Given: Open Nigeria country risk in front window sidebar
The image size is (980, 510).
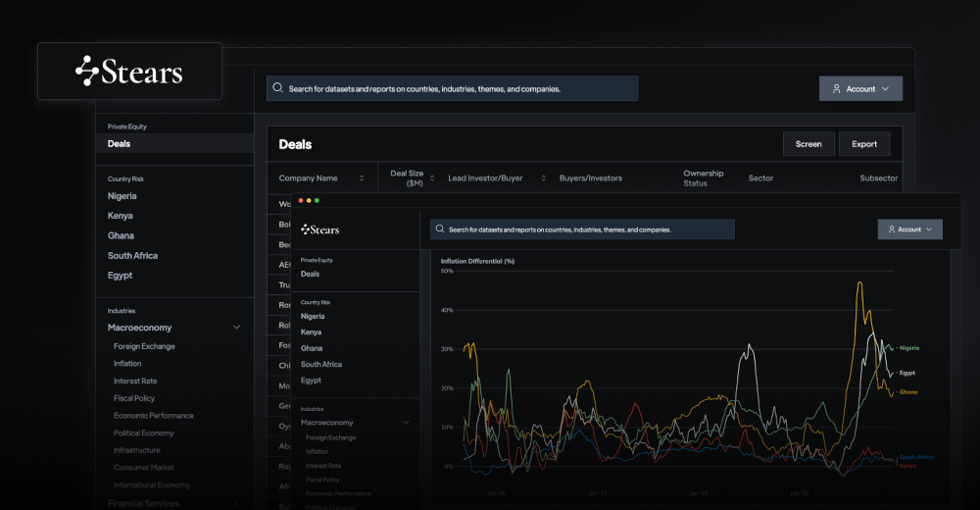Looking at the screenshot, I should pyautogui.click(x=313, y=317).
